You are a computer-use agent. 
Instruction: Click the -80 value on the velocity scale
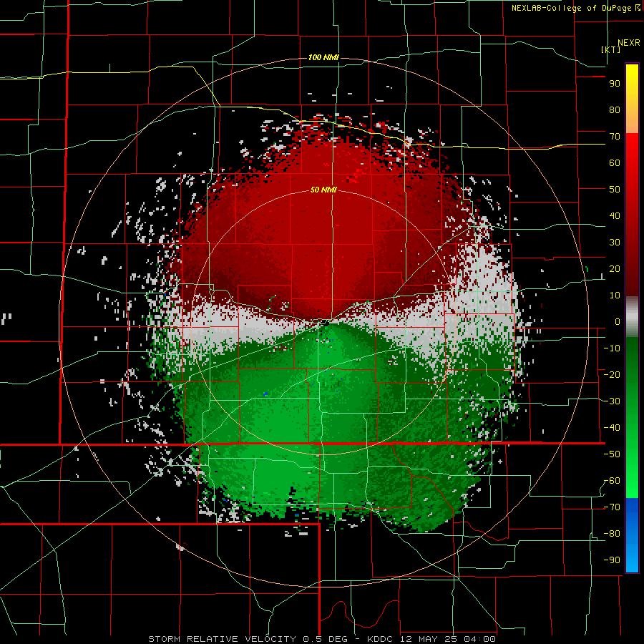[612, 534]
